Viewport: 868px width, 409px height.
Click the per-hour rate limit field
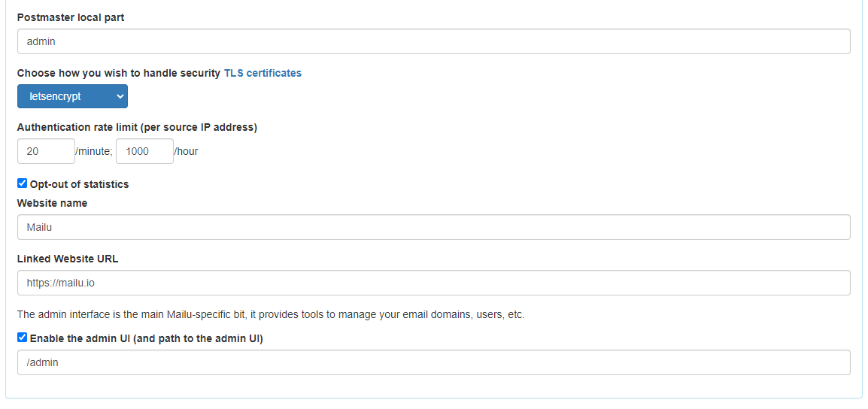tap(144, 151)
